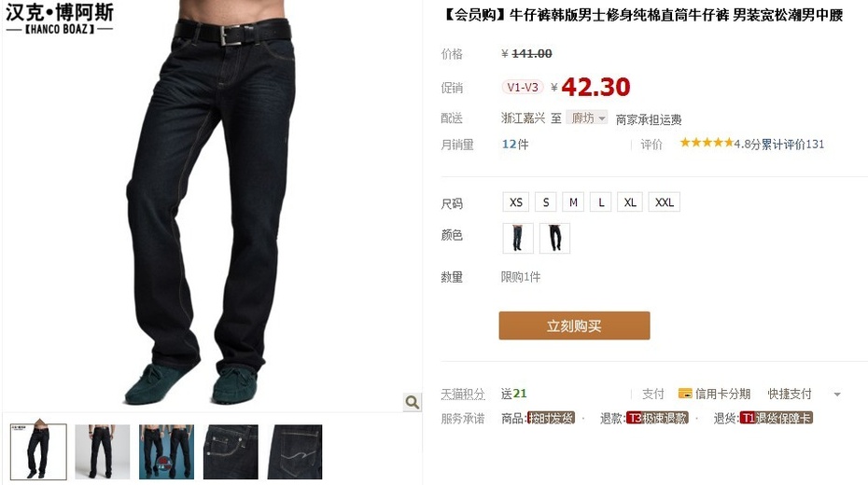Click the 立刻购买 buy now button
The height and width of the screenshot is (485, 868).
[x=574, y=326]
